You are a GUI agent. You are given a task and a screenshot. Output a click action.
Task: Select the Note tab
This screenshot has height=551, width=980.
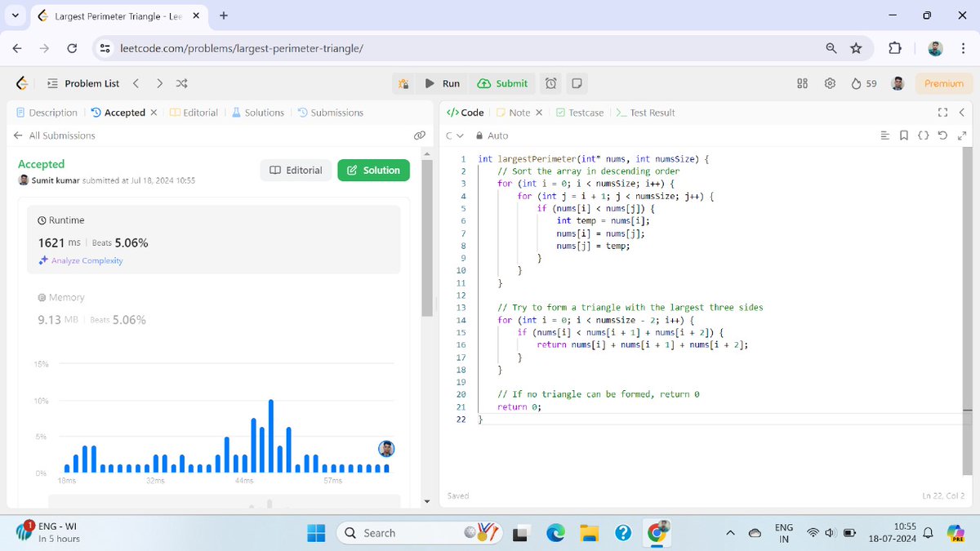pyautogui.click(x=513, y=113)
